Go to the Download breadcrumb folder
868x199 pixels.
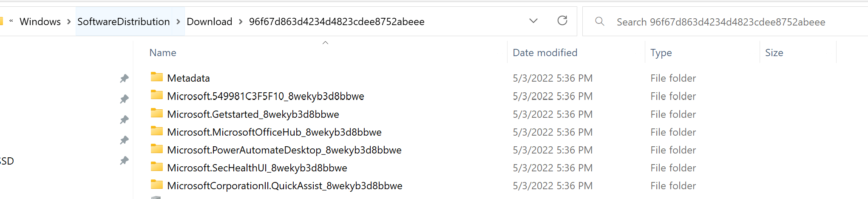(x=210, y=22)
